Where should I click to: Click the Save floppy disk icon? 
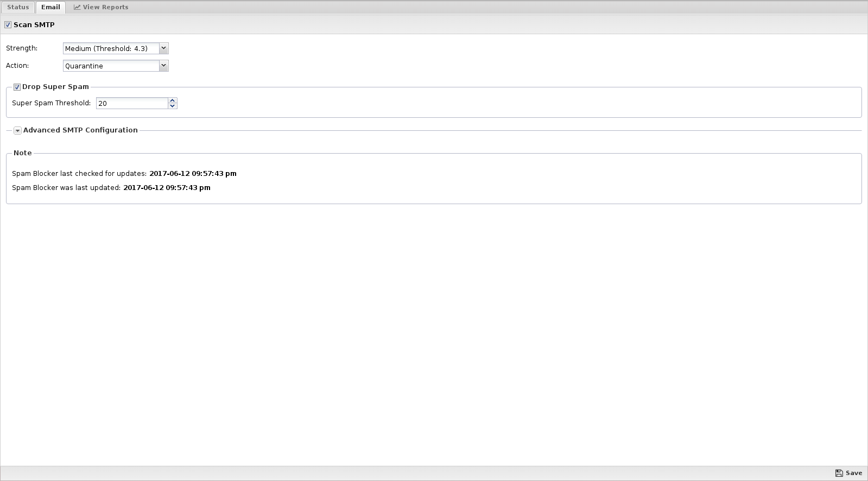click(839, 473)
